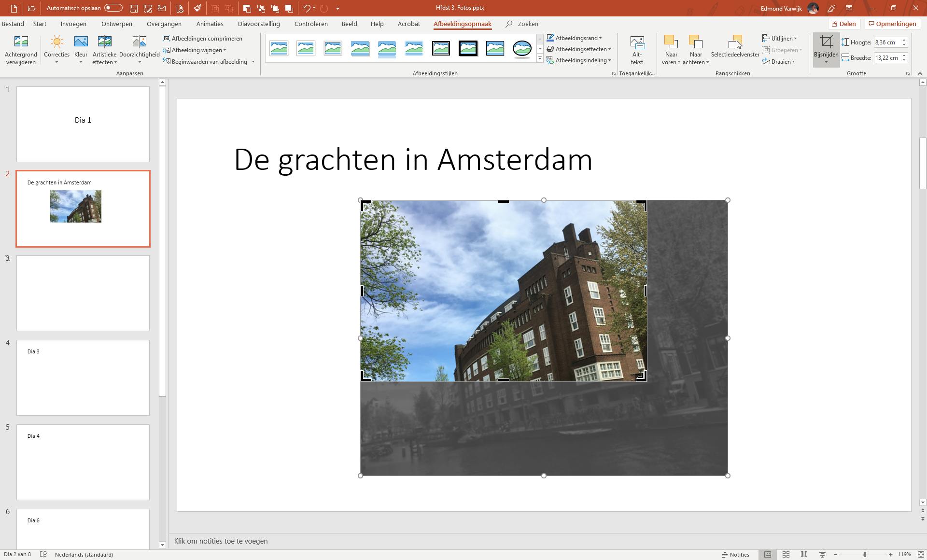Switch to slide sorter view in status bar
The image size is (927, 560).
click(786, 555)
